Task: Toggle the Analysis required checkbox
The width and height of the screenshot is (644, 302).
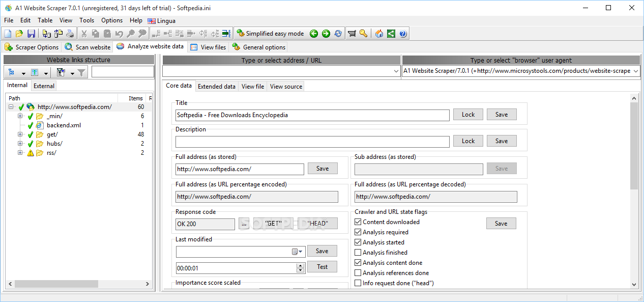Action: [358, 232]
